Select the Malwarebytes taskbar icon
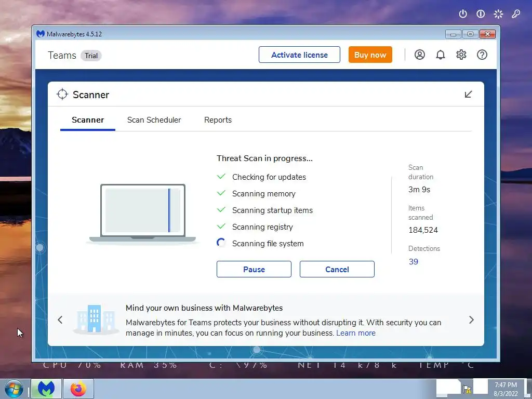The image size is (532, 399). [x=46, y=389]
